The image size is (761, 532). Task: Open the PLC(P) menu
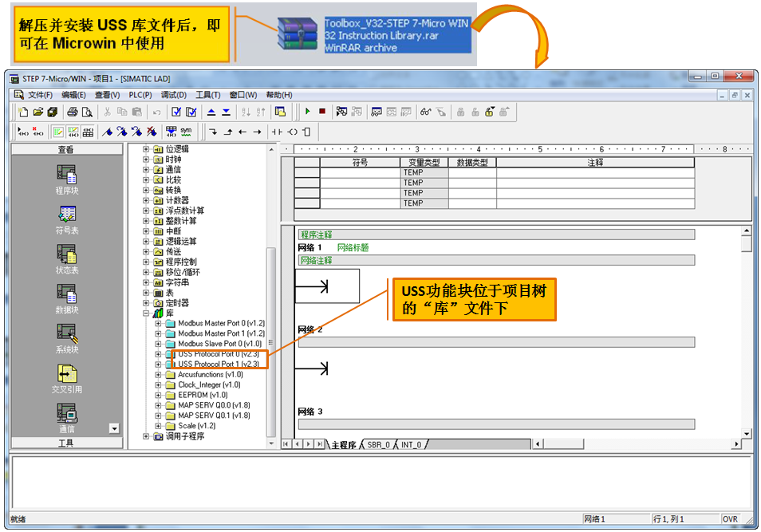[140, 95]
